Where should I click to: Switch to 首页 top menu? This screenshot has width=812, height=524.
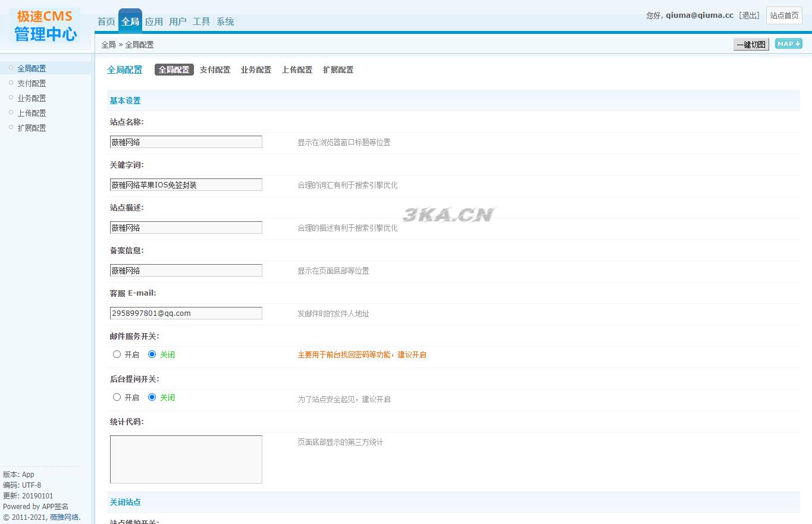pos(106,21)
